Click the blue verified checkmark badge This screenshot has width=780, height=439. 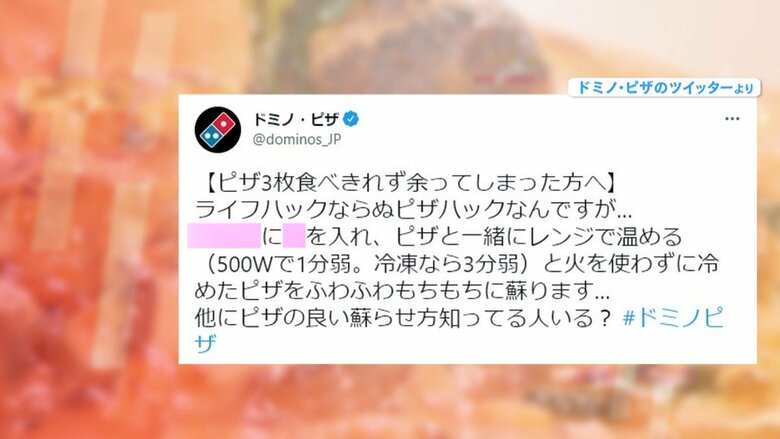[351, 119]
